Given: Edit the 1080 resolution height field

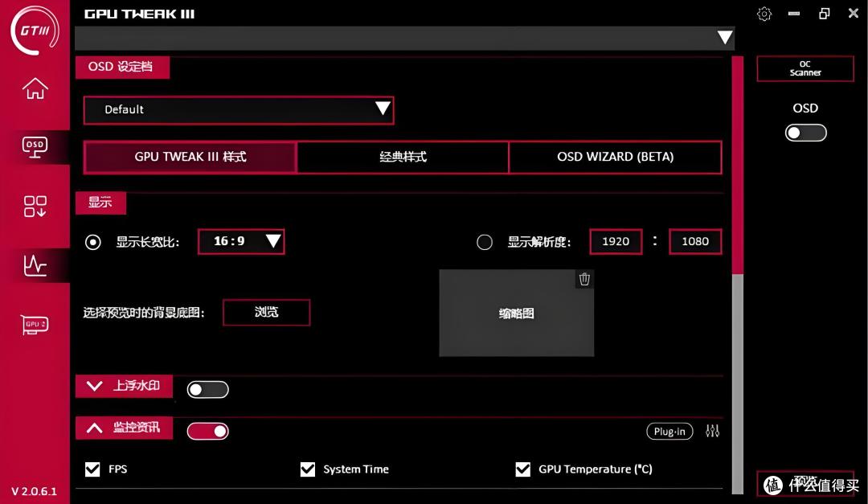Looking at the screenshot, I should point(695,241).
